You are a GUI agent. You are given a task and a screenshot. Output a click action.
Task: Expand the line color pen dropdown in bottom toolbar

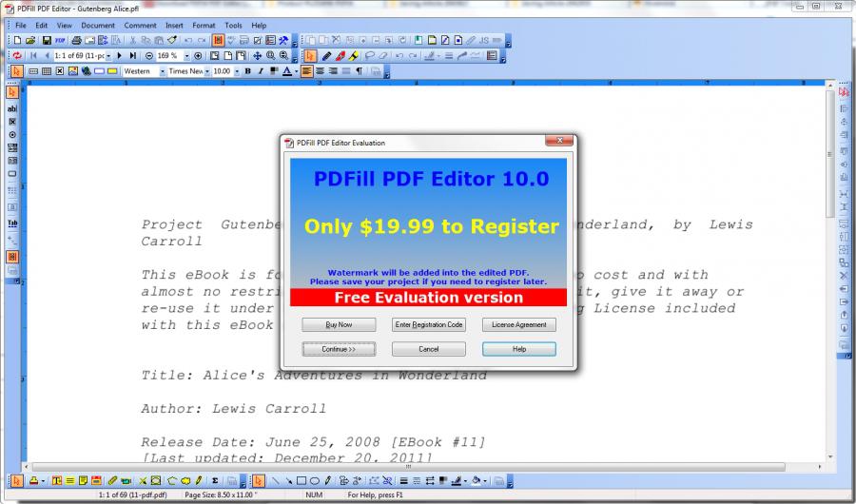(x=466, y=481)
